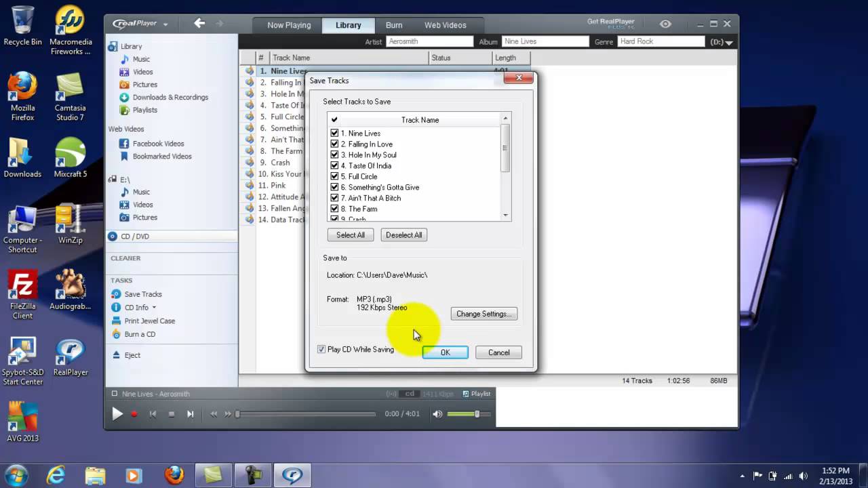This screenshot has height=488, width=868.
Task: Click the Artist field Aerosmith
Action: coord(429,42)
